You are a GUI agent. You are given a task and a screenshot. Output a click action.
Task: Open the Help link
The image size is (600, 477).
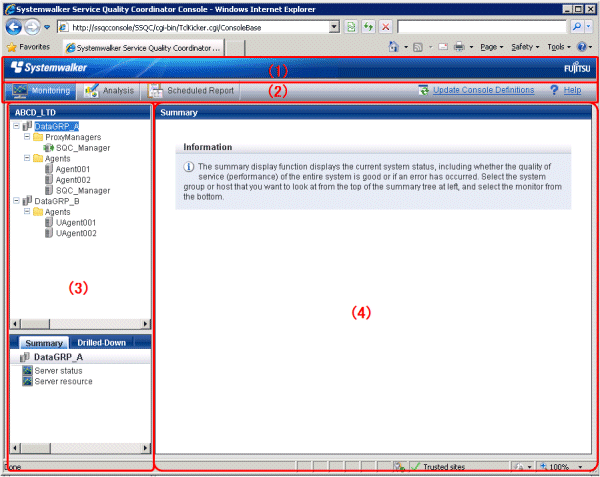click(x=572, y=90)
